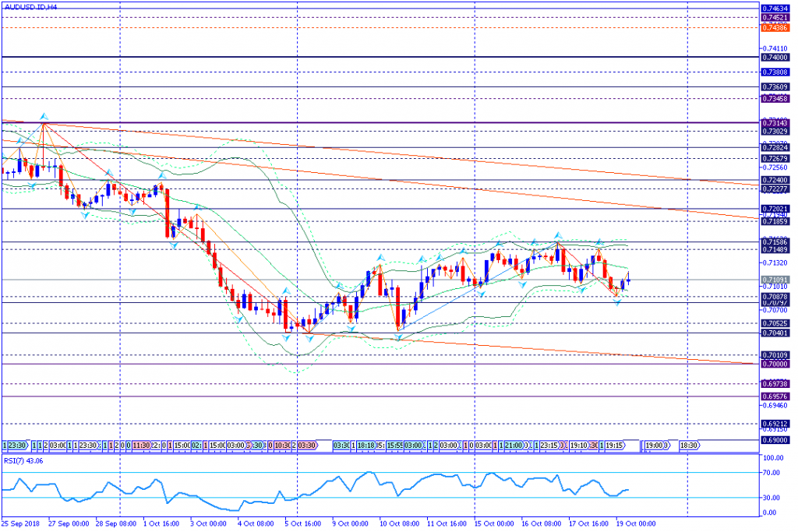Click the purple 0.73143 price label
This screenshot has height=532, width=798.
click(x=775, y=123)
